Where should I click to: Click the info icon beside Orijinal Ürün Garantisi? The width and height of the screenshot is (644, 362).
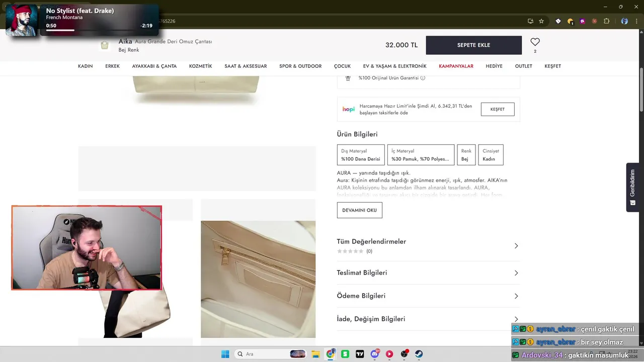click(x=423, y=78)
